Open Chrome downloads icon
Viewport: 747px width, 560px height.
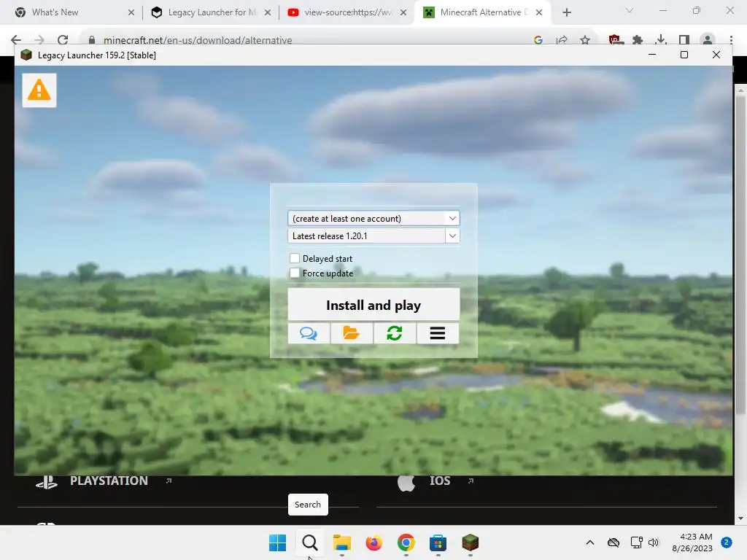tap(661, 40)
